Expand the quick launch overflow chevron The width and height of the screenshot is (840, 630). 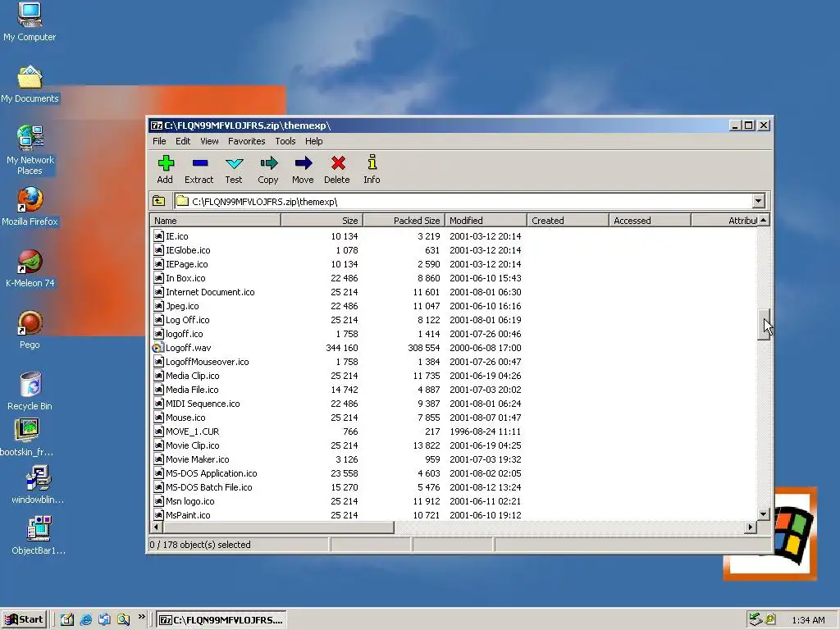141,617
